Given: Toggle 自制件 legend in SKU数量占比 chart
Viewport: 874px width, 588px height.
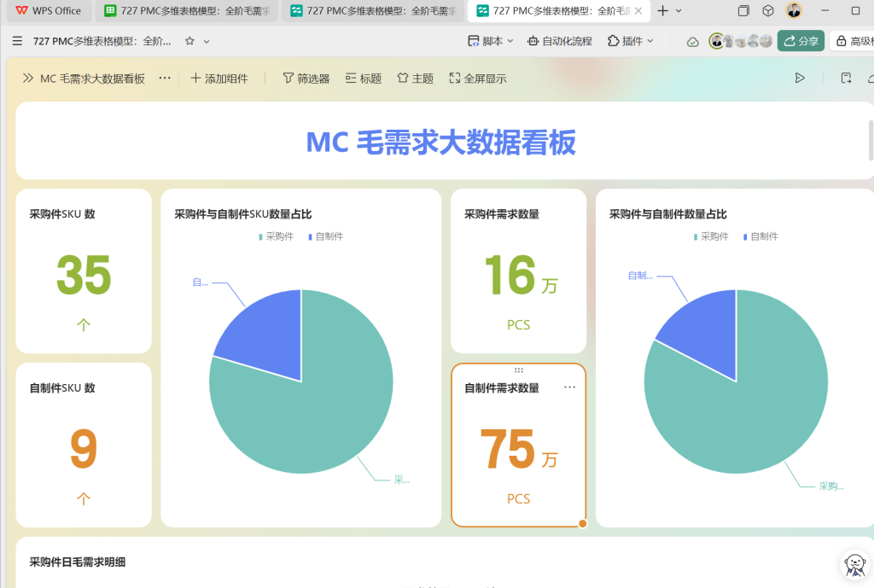Looking at the screenshot, I should (325, 236).
